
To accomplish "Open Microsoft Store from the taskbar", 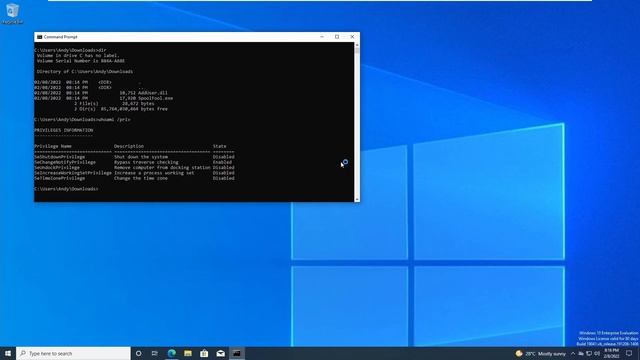I will [x=204, y=353].
